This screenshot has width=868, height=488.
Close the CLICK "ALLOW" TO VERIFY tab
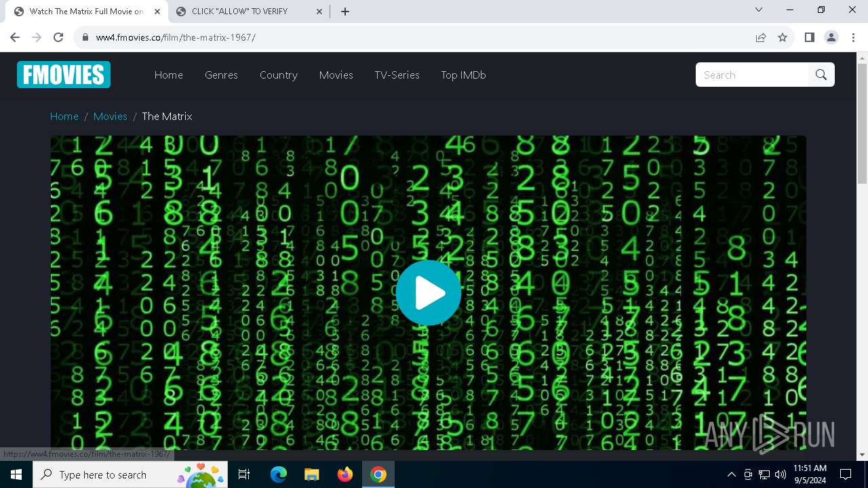point(319,12)
